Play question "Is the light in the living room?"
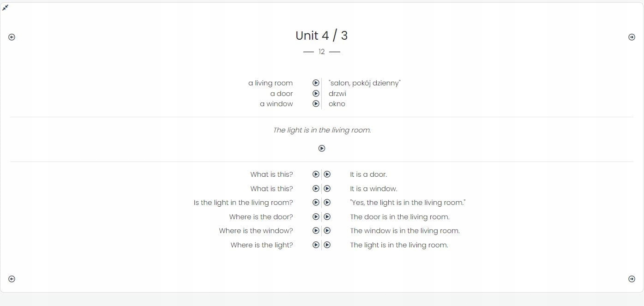 tap(316, 203)
